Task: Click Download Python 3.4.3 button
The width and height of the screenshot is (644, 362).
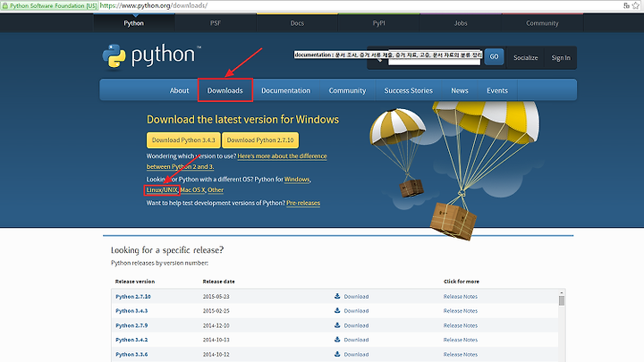Action: (x=183, y=140)
